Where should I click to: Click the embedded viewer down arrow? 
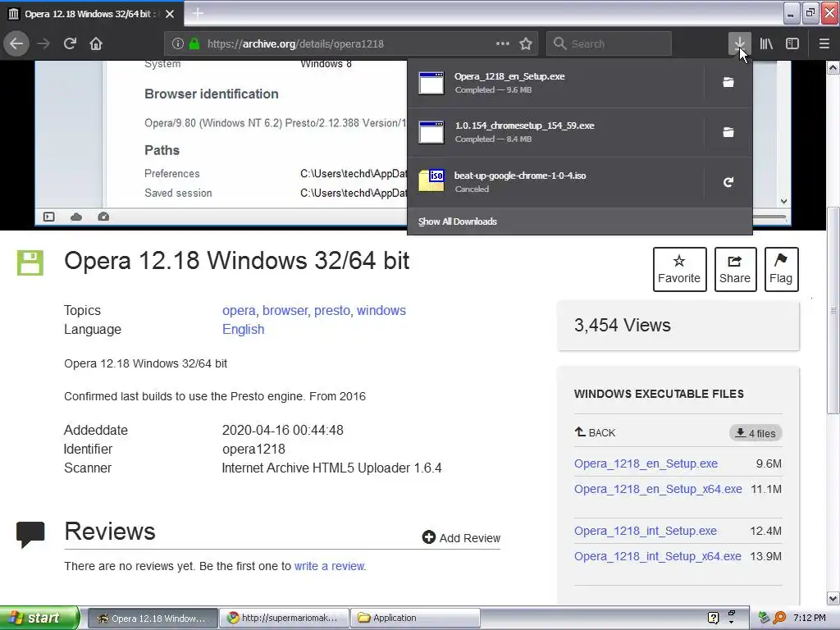pyautogui.click(x=783, y=202)
